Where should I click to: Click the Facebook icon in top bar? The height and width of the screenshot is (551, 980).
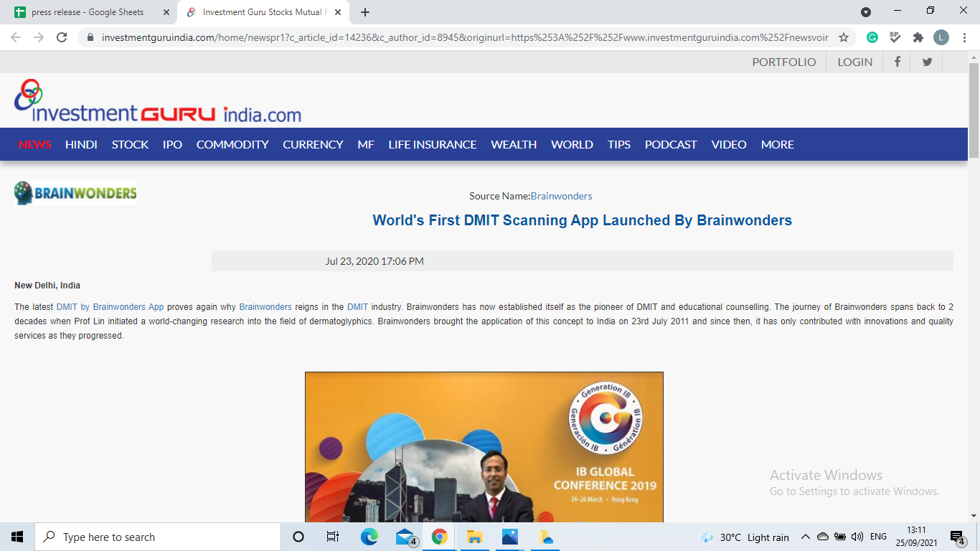pyautogui.click(x=897, y=62)
